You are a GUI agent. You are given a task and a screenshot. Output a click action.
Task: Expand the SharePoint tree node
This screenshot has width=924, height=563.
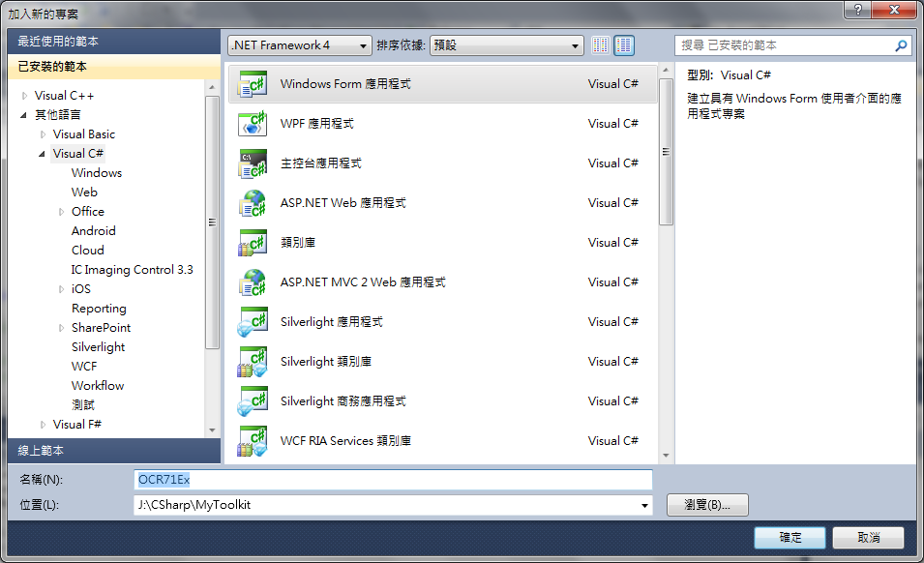[x=61, y=328]
